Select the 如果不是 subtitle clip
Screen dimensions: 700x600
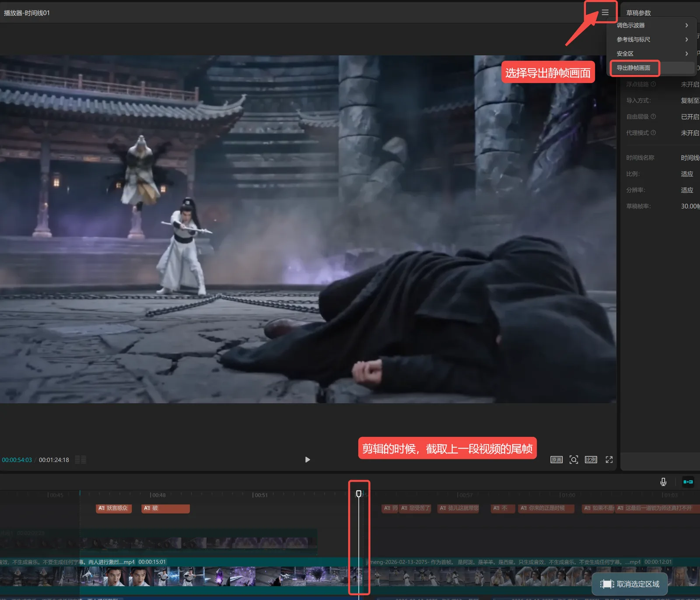598,508
